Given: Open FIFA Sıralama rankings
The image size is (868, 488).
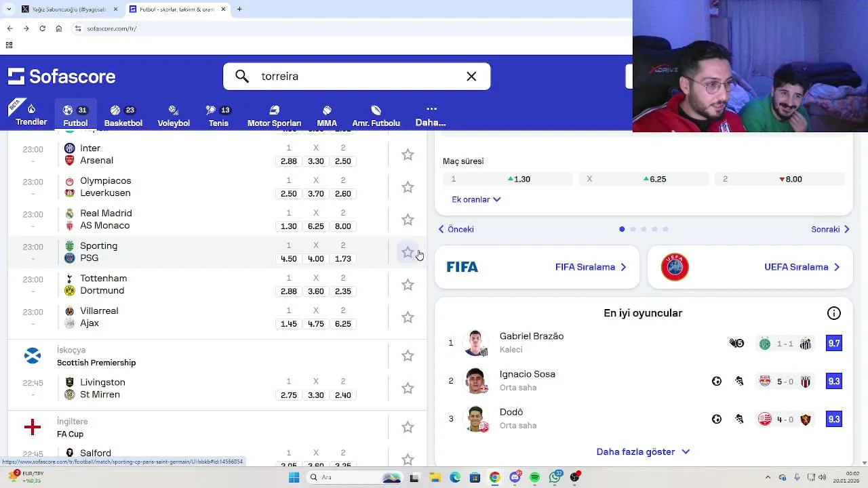Looking at the screenshot, I should click(536, 267).
